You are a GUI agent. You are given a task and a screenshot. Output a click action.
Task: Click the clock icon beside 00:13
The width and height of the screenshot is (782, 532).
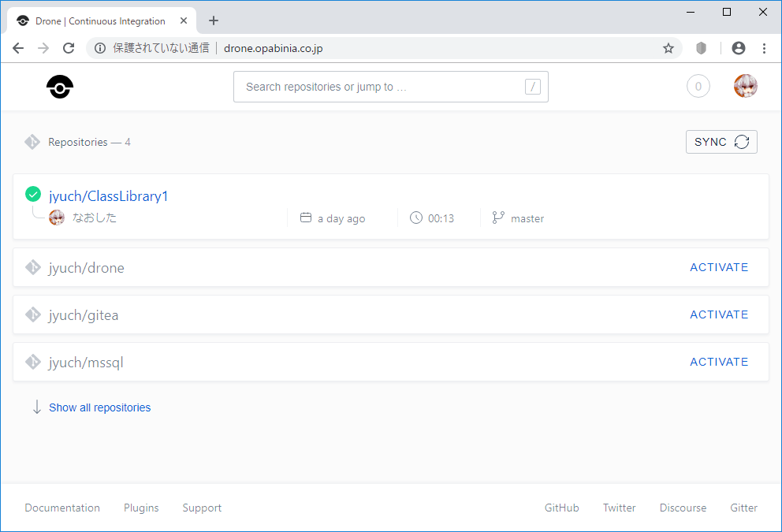[x=416, y=218]
